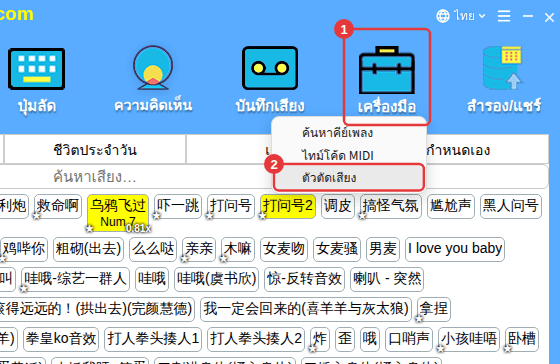Open the บันทึกเสียง recorder icon
560x364 pixels.
[270, 68]
